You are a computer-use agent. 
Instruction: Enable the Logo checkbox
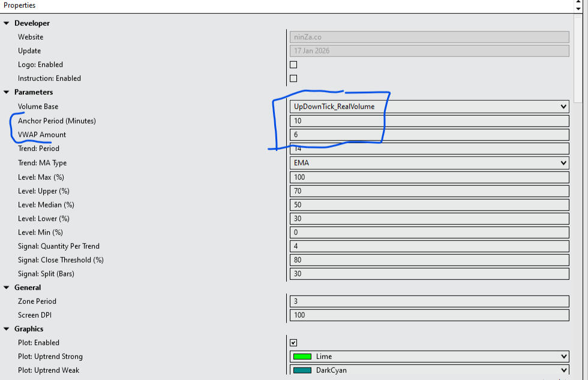tap(293, 65)
